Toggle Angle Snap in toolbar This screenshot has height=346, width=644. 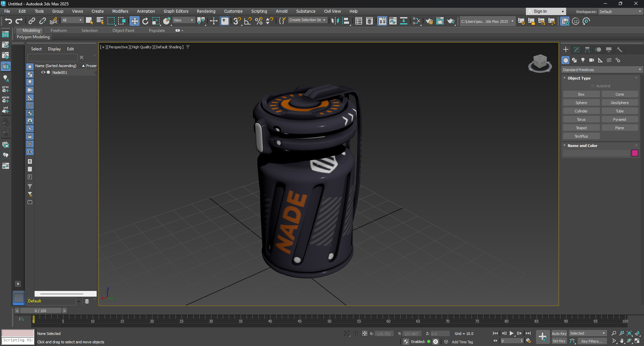coord(248,21)
